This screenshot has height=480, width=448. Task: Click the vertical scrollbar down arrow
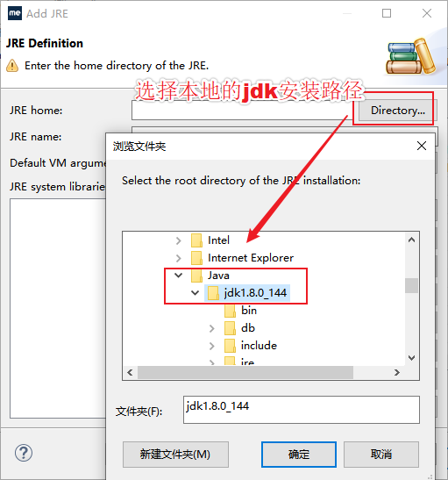point(411,357)
